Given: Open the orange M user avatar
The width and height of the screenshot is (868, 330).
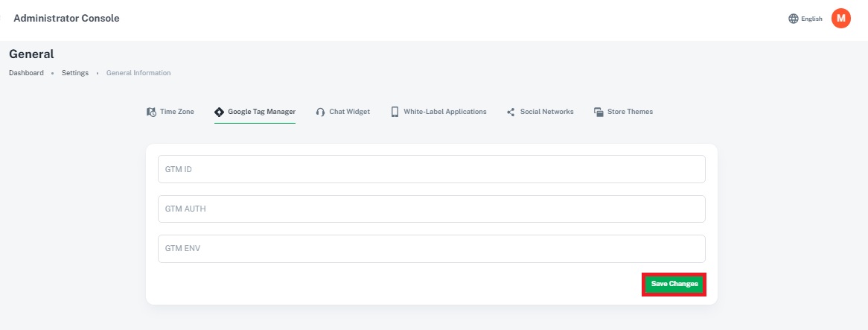Looking at the screenshot, I should click(x=841, y=19).
